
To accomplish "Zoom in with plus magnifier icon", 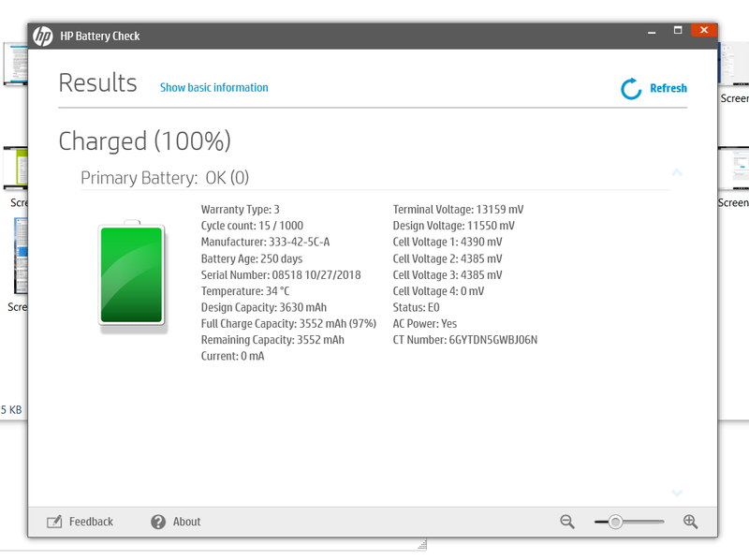I will tap(690, 522).
